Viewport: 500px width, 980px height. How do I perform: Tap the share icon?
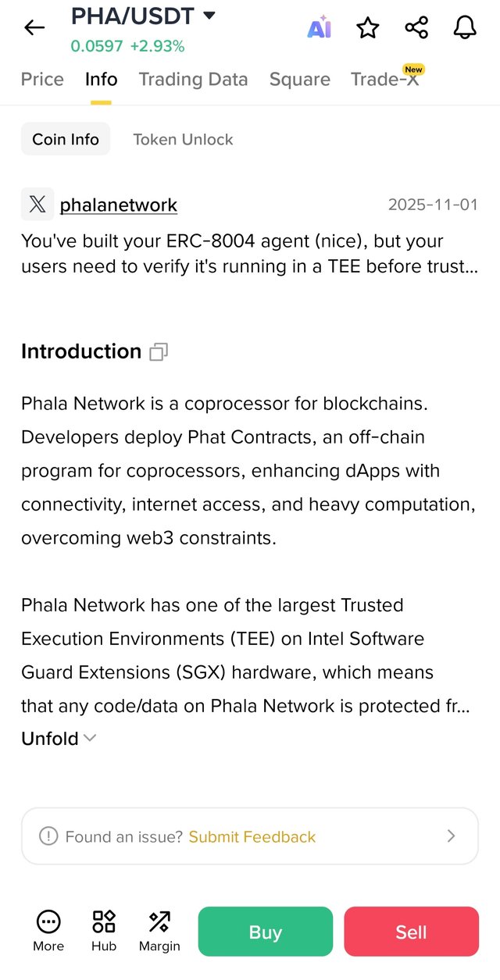click(x=416, y=28)
